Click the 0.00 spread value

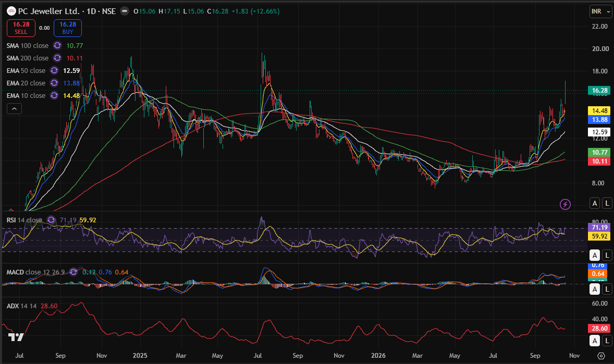(x=44, y=28)
